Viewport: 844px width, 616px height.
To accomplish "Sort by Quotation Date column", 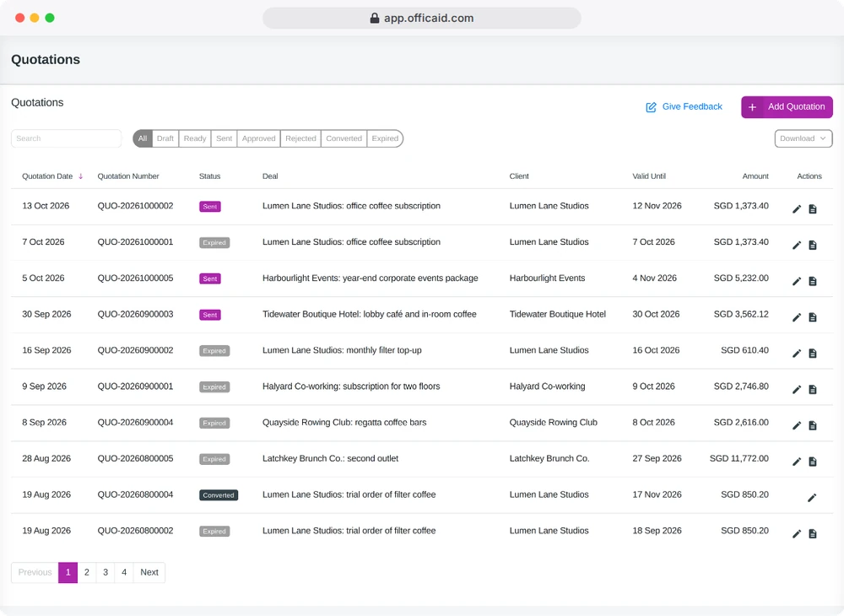I will click(52, 176).
